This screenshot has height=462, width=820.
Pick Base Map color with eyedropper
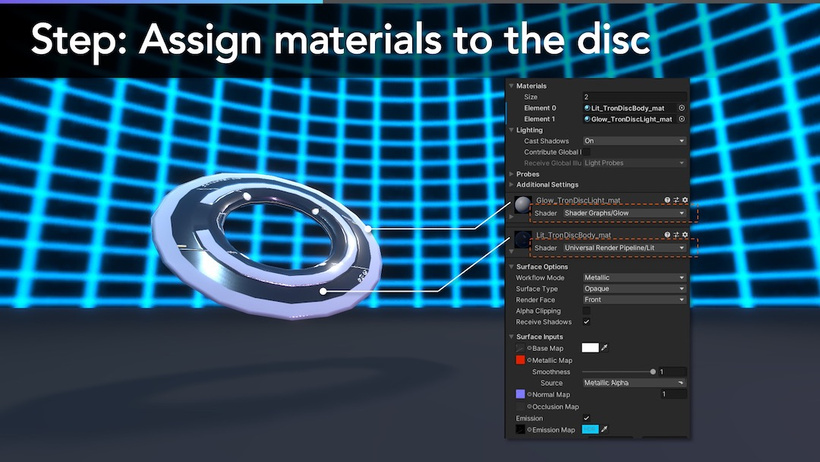[x=605, y=347]
